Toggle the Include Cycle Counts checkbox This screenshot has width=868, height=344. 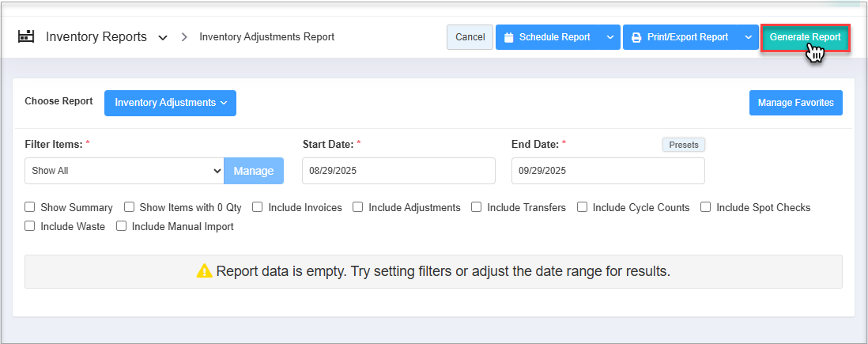(x=582, y=207)
